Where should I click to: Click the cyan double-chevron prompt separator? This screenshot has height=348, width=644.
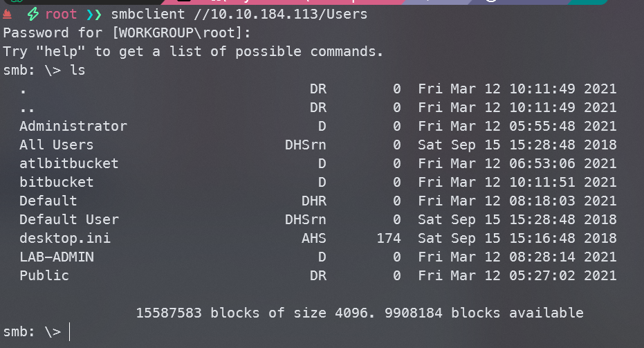point(93,15)
